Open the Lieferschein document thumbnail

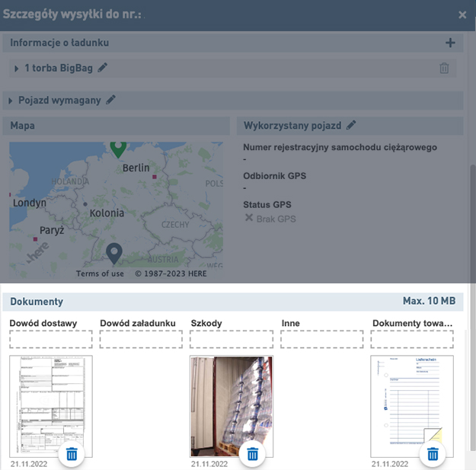point(411,400)
